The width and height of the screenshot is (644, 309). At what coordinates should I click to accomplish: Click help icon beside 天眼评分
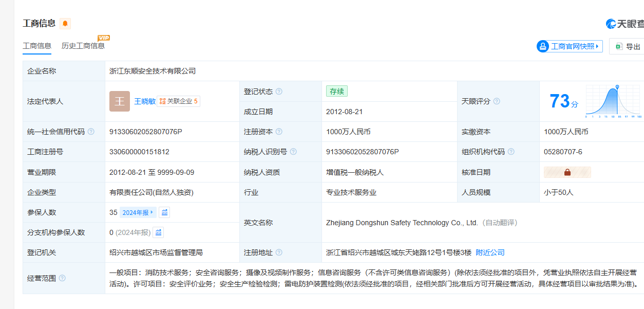pyautogui.click(x=497, y=101)
